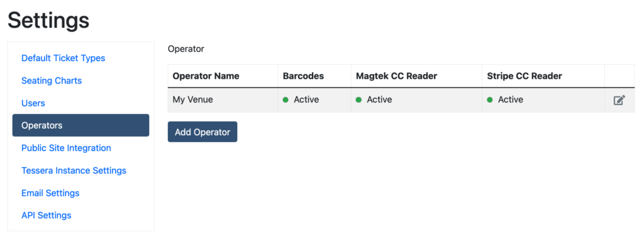The image size is (644, 236).
Task: Click the edit pencil icon for My Venue
Action: (x=619, y=100)
